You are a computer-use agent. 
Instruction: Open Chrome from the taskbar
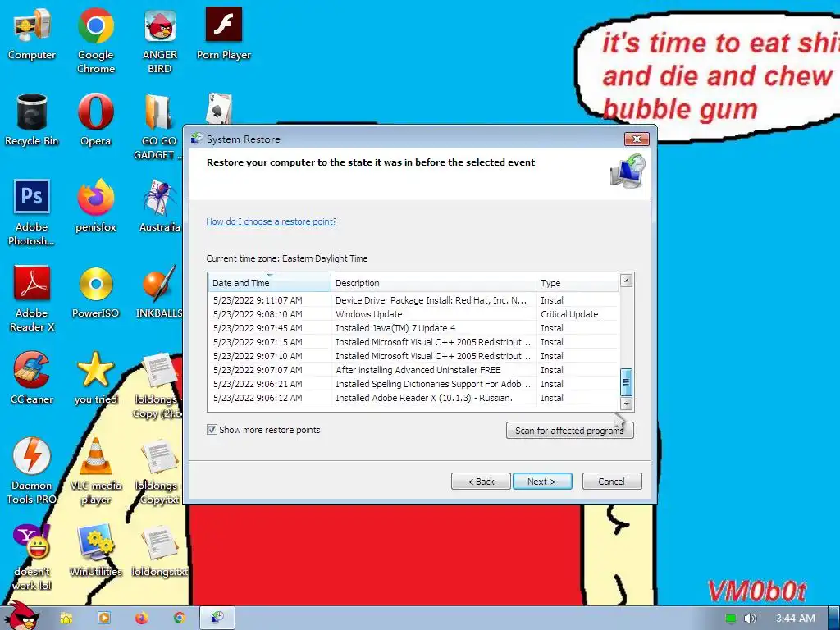[x=180, y=619]
